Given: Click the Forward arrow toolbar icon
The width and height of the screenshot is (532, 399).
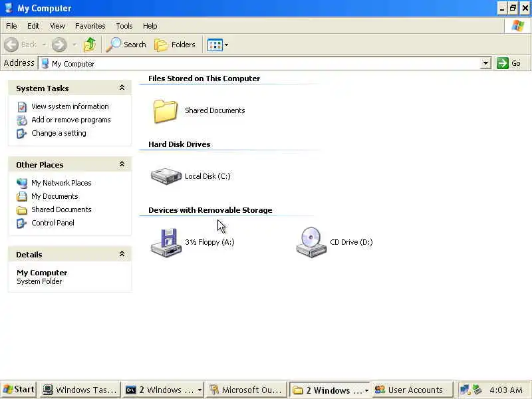Looking at the screenshot, I should click(x=59, y=45).
